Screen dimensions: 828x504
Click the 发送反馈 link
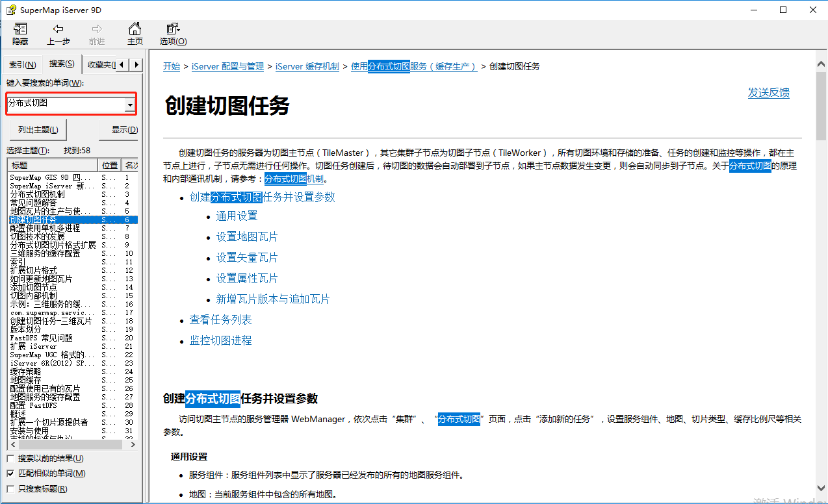tap(769, 93)
